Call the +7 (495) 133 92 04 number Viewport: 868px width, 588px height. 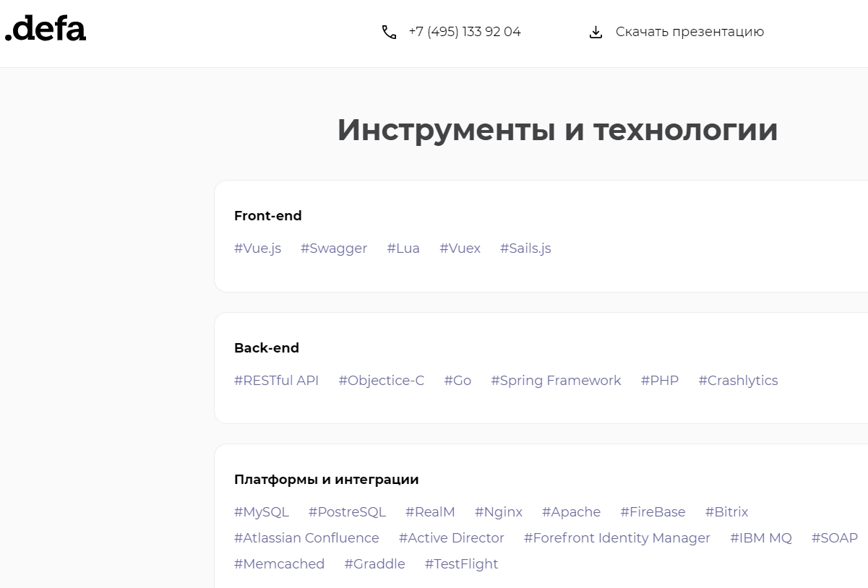pyautogui.click(x=465, y=32)
